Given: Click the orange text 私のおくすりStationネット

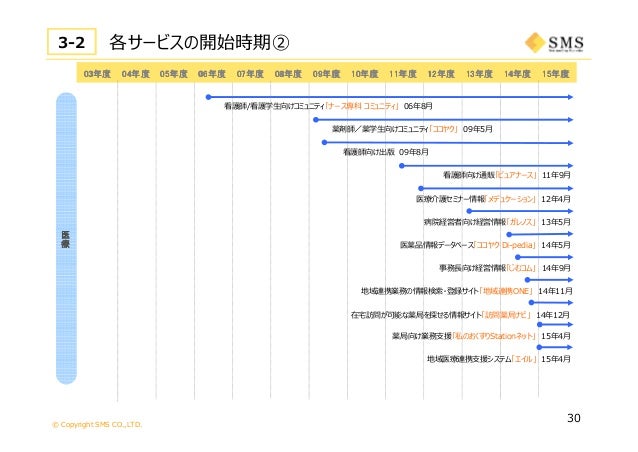Looking at the screenshot, I should click(x=494, y=336).
